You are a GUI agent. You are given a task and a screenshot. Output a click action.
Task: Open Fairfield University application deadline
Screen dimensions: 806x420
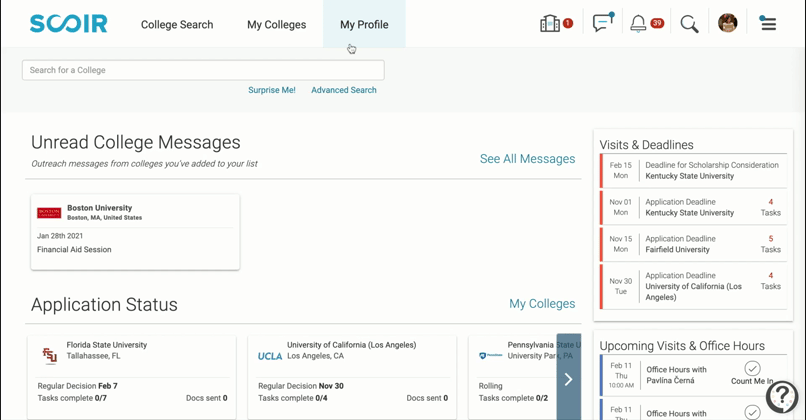[693, 244]
